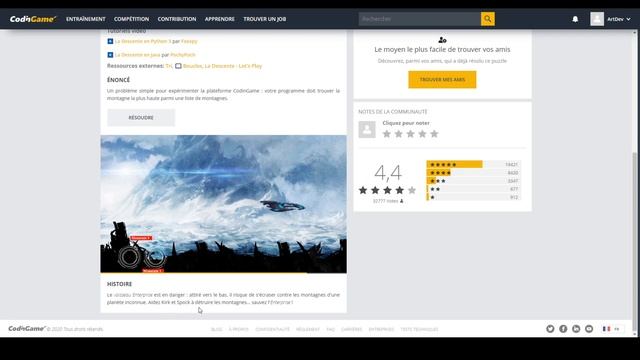640x360 pixels.
Task: Open the La Descente en Python 3 tutorial link
Action: [143, 41]
